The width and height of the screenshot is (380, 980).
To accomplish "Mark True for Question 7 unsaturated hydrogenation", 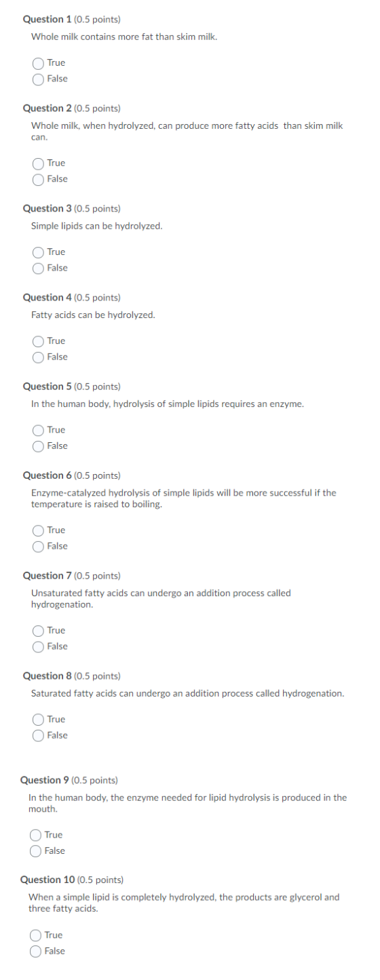I will coord(38,631).
